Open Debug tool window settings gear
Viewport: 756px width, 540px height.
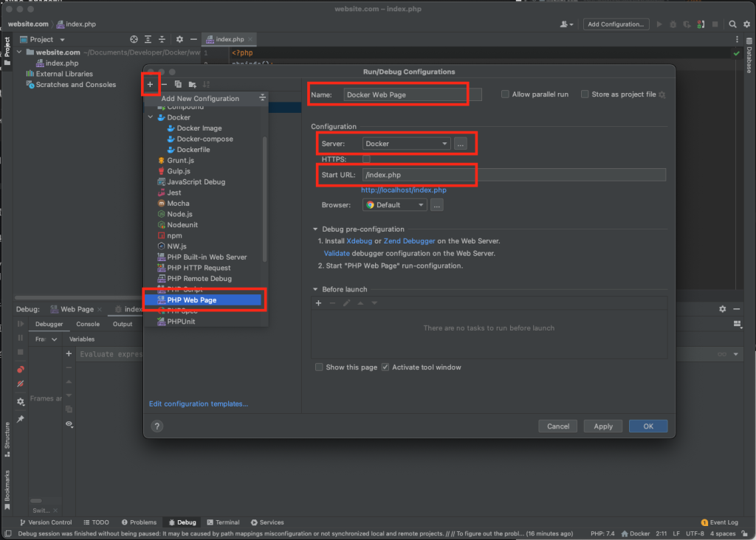click(722, 309)
